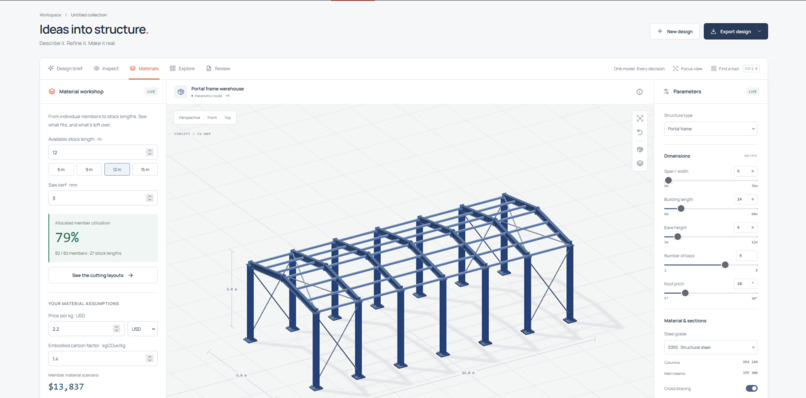Click the Find a tool grid icon
The width and height of the screenshot is (806, 398).
[x=714, y=68]
